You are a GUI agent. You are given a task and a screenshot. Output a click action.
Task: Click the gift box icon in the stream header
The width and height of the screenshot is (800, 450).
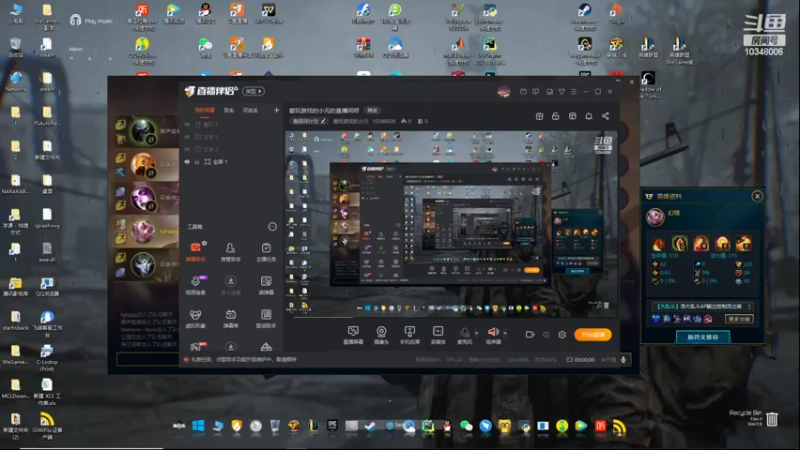539,116
